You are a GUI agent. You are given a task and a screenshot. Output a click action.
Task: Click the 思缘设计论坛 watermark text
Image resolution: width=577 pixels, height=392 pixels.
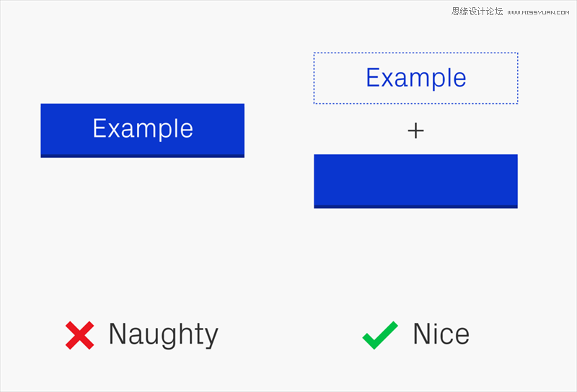click(x=477, y=12)
